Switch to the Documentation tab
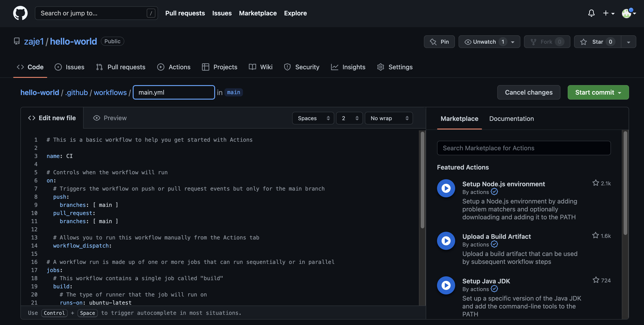Screen dimensions: 644x325 click(x=511, y=118)
